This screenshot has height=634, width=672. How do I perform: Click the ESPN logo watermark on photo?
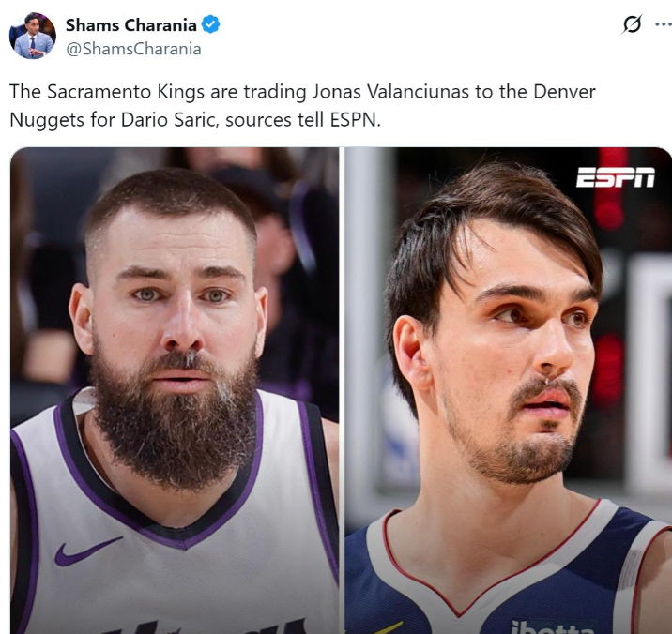616,177
